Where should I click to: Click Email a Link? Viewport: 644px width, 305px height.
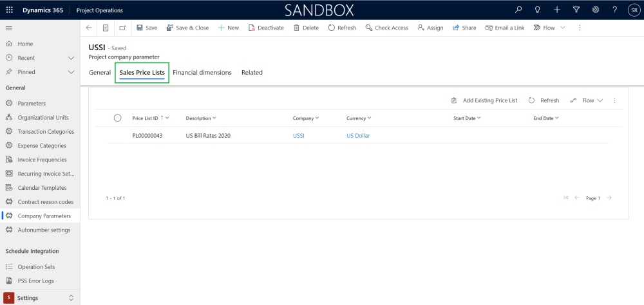(505, 28)
